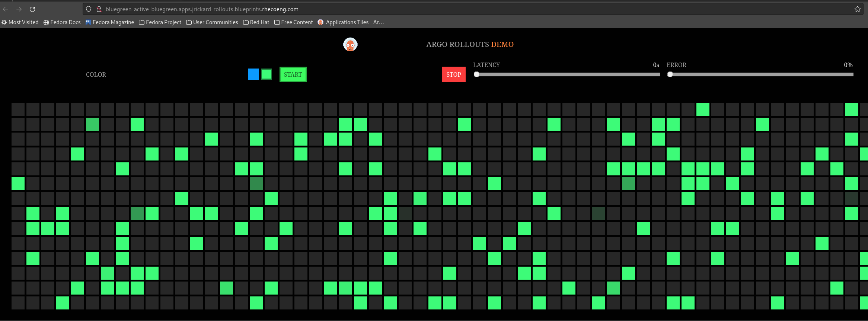Select the green color swatch
The width and height of the screenshot is (868, 321).
click(267, 74)
